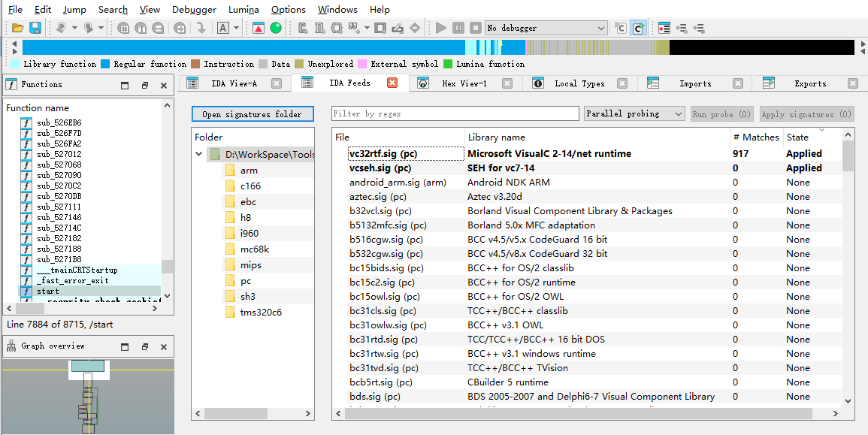Image resolution: width=868 pixels, height=435 pixels.
Task: Click the IDA Feeds tab icon
Action: [308, 83]
